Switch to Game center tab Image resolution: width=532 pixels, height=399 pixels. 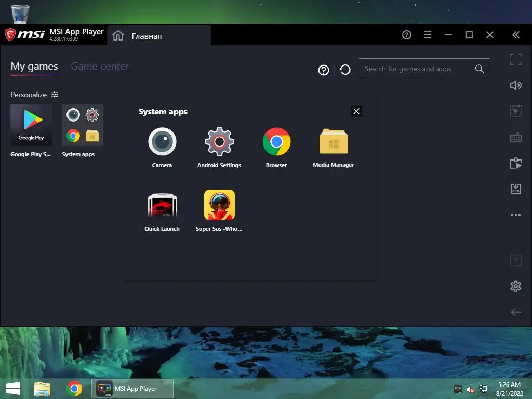[x=100, y=66]
